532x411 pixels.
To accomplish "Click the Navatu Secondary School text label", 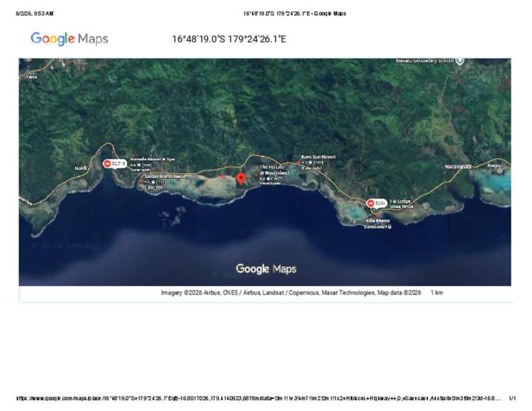I will pyautogui.click(x=425, y=61).
